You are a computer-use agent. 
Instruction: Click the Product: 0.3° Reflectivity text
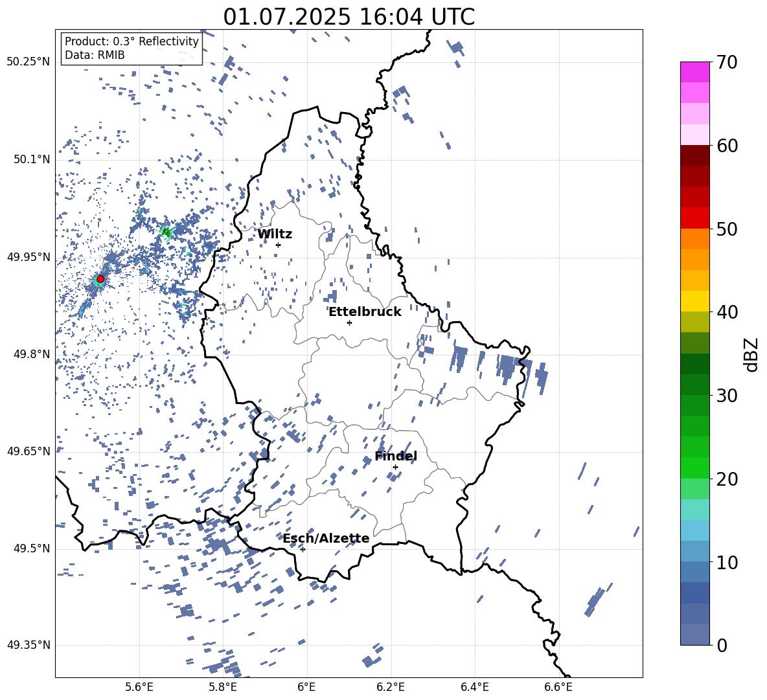(132, 41)
